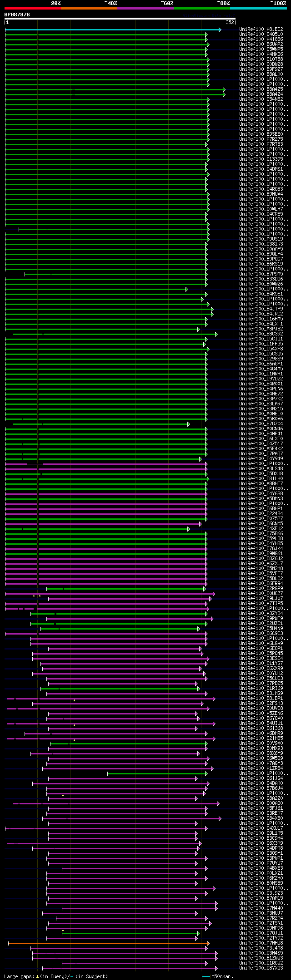Select the UniRef100_B8A4Z5 label

[261, 89]
